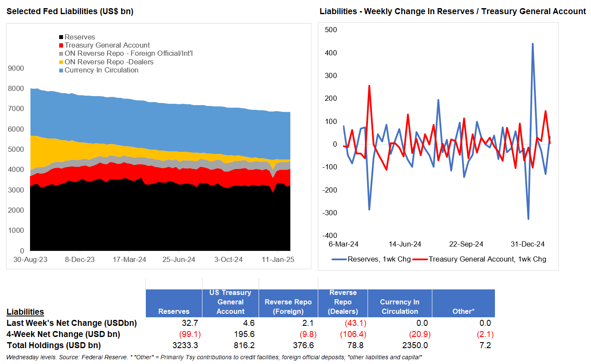Click the red Treasury General Account legend swatch
Image resolution: width=591 pixels, height=364 pixels.
[x=61, y=45]
